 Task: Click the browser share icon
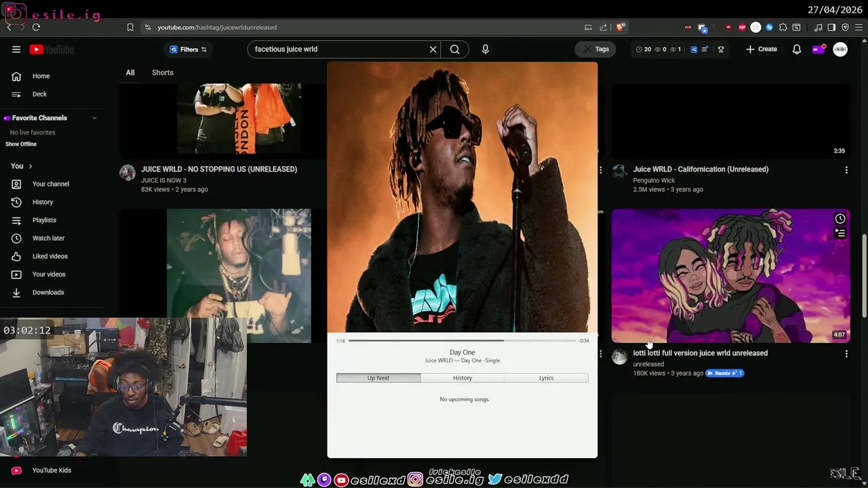click(x=604, y=27)
